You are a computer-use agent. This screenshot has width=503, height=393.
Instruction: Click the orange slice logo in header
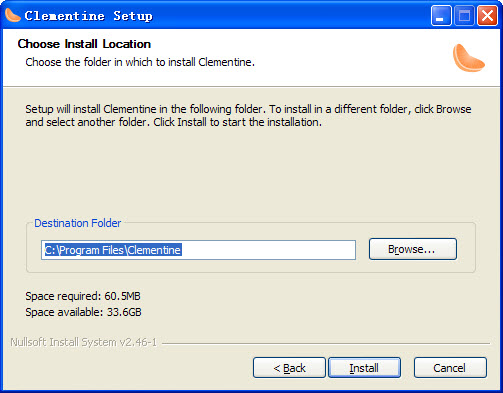coord(468,58)
